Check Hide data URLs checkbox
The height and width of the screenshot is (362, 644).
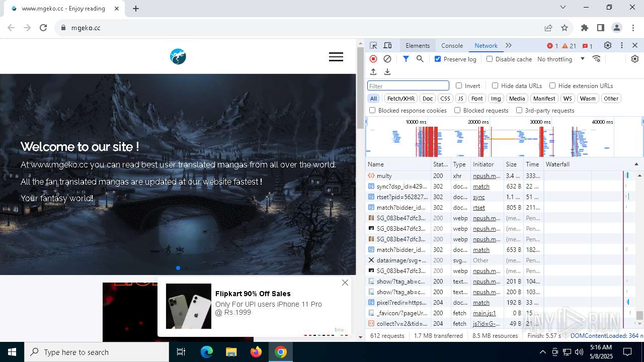coord(495,85)
